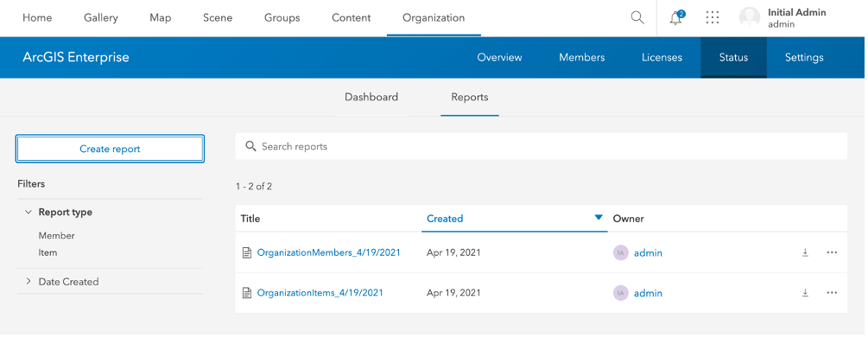Select the Organization tab
Screen dimensions: 868x338
434,18
